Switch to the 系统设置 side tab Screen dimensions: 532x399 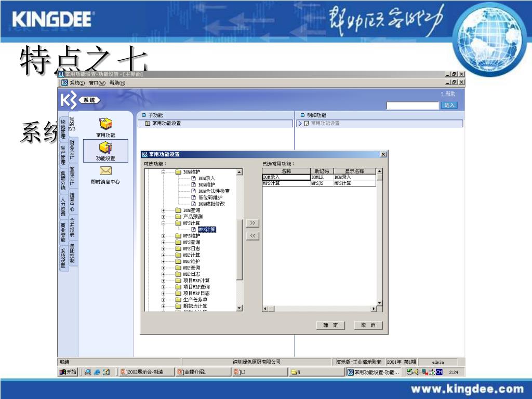click(x=63, y=258)
